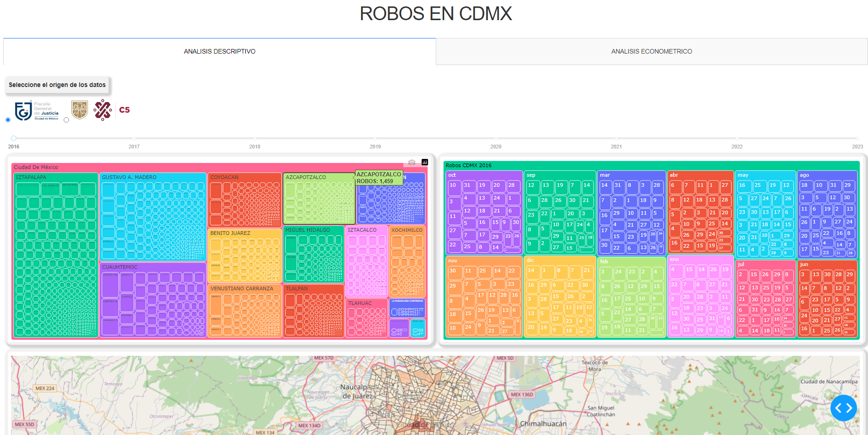868x435 pixels.
Task: Open the BENITO JUAREZ treemap block
Action: [230, 233]
